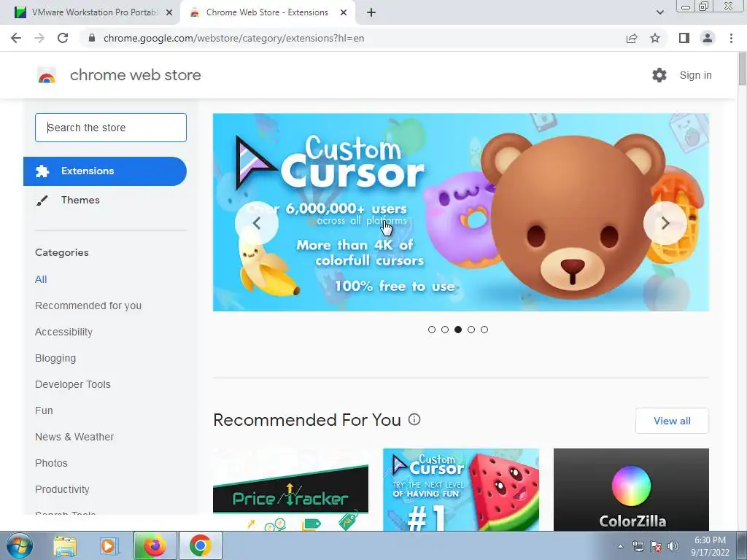This screenshot has width=747, height=560.
Task: Open the Accessibility category
Action: (x=64, y=332)
